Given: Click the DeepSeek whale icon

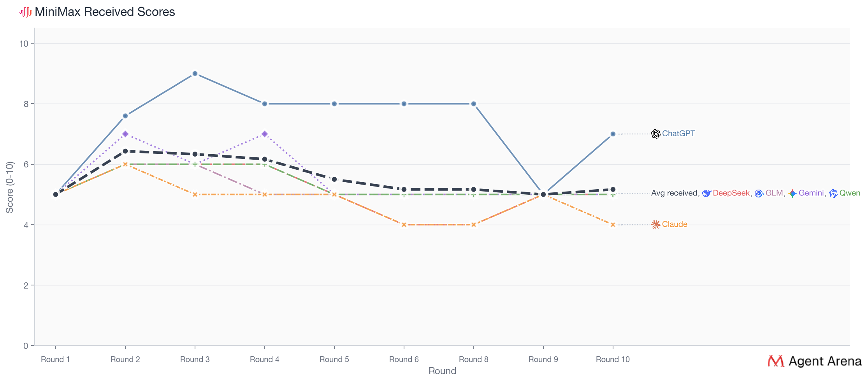Looking at the screenshot, I should pyautogui.click(x=706, y=193).
